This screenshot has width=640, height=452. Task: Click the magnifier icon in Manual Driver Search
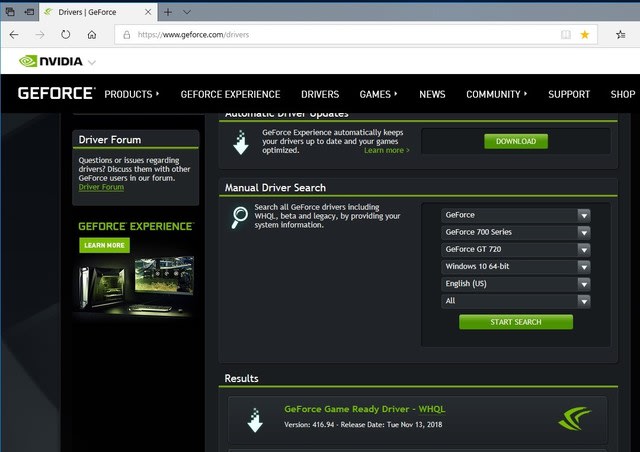pos(240,217)
